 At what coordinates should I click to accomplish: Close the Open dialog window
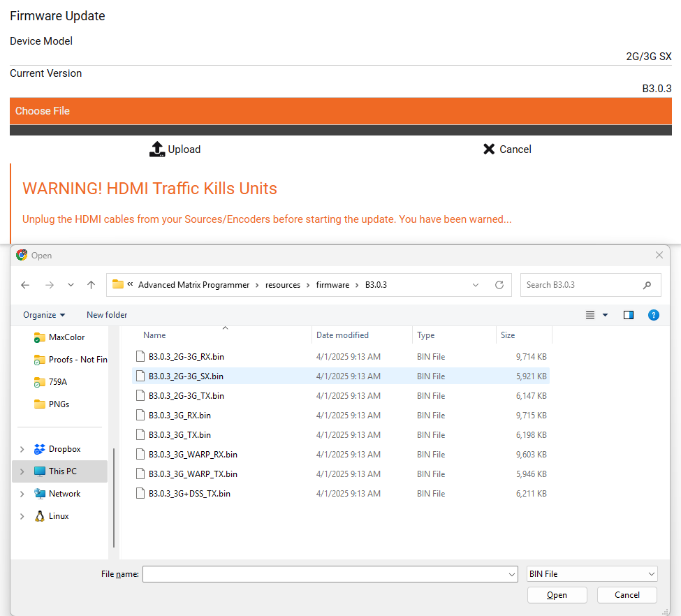[659, 255]
